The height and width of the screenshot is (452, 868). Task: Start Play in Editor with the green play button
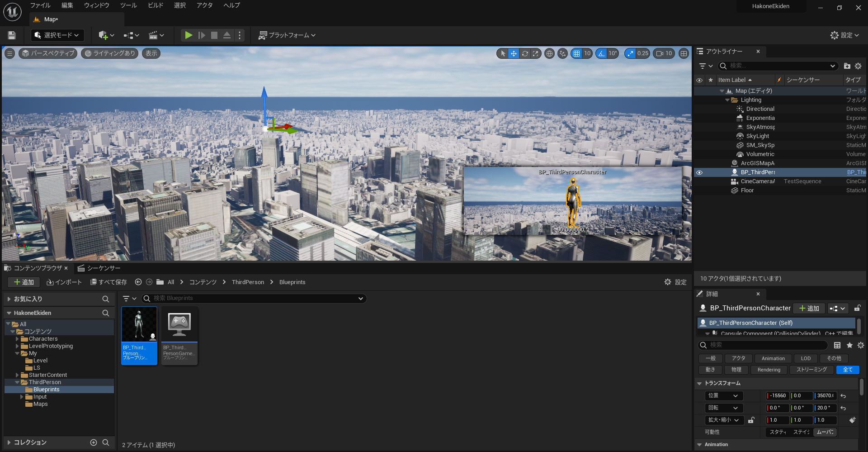pos(189,35)
